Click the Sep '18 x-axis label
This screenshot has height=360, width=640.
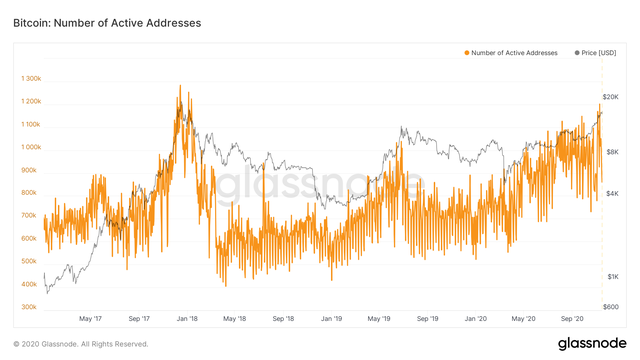pyautogui.click(x=283, y=318)
